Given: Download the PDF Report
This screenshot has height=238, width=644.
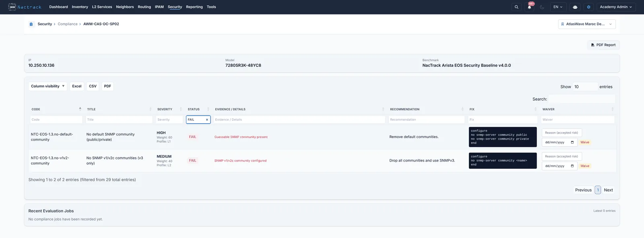Looking at the screenshot, I should point(603,45).
